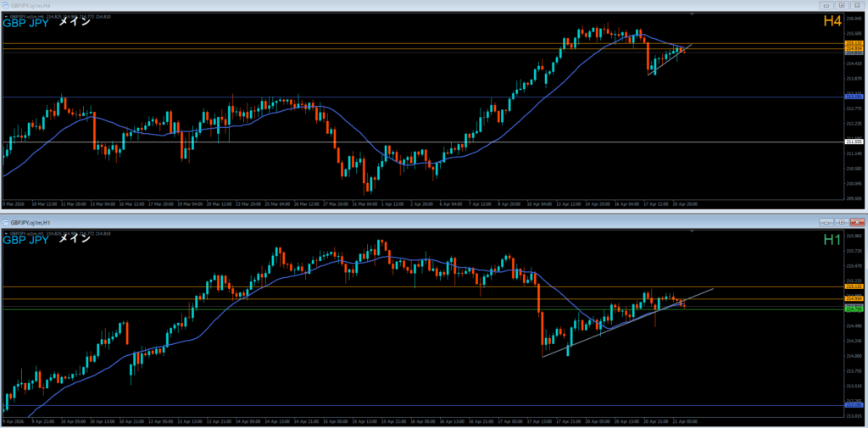
Task: Open the small arrow before GBPJPY in H1 chart
Action: 6,232
